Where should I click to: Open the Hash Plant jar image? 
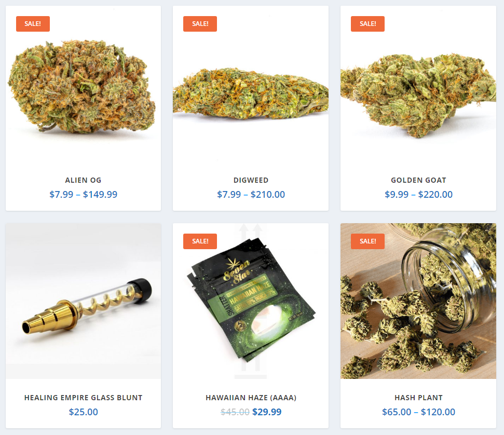[418, 301]
